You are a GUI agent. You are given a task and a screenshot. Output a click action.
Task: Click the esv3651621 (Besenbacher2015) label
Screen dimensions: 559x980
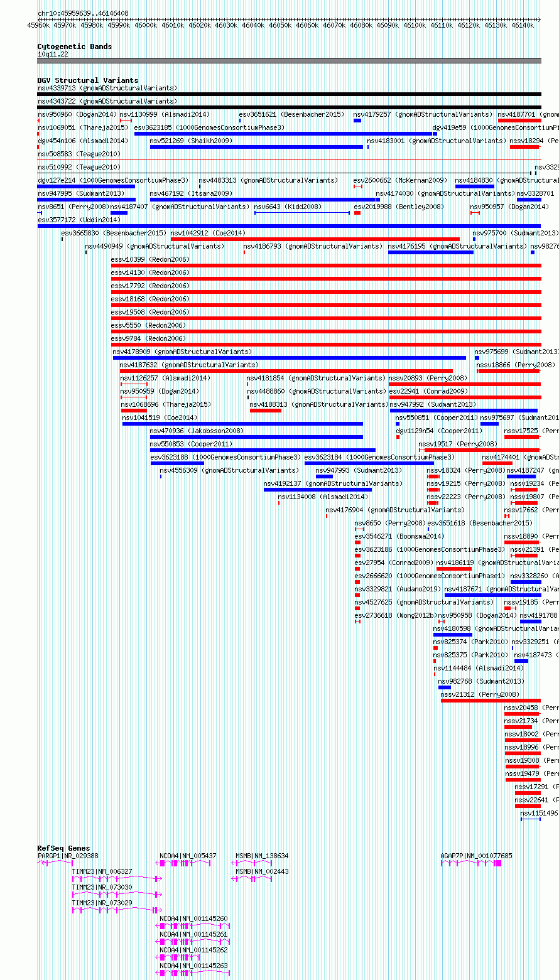click(291, 114)
